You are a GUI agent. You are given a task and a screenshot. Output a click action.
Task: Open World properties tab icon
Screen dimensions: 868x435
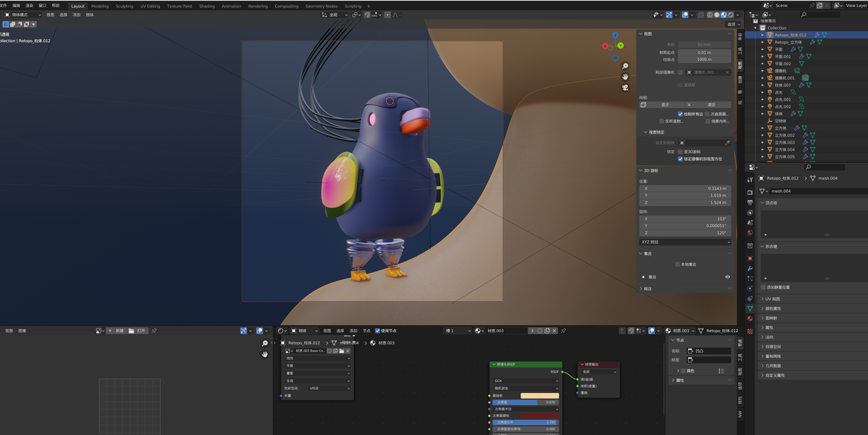point(750,232)
